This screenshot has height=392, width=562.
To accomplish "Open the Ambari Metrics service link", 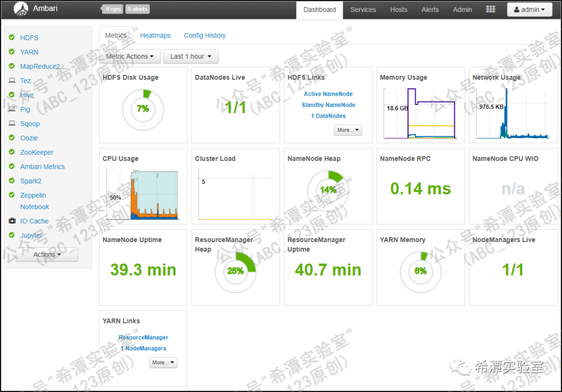I will pyautogui.click(x=43, y=167).
